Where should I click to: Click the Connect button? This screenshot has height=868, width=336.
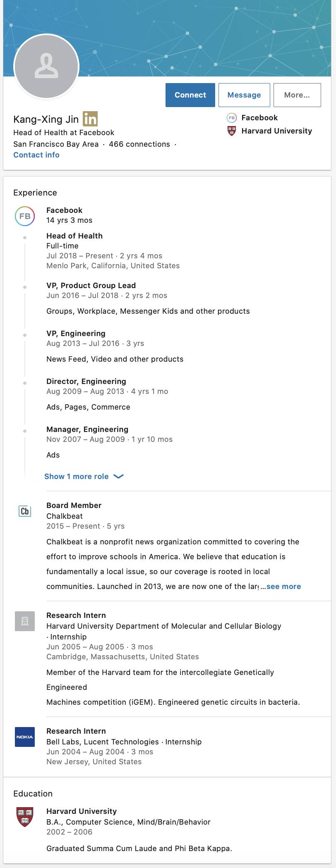(190, 95)
